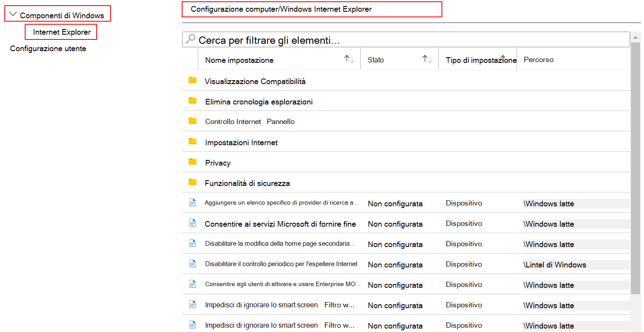Open Impostazioni Internet folder
This screenshot has height=332, width=644.
[241, 143]
